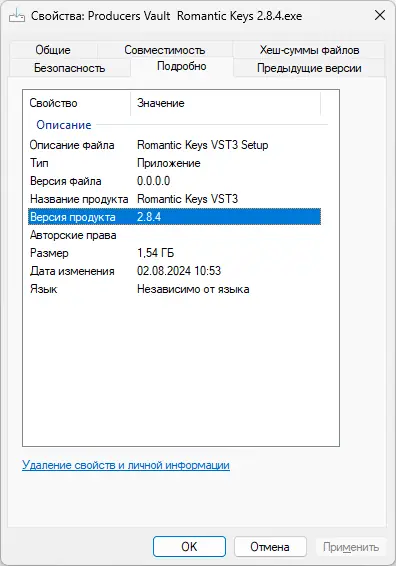Screen dimensions: 396x566
Task: Switch to the Общие tab
Action: click(x=53, y=50)
